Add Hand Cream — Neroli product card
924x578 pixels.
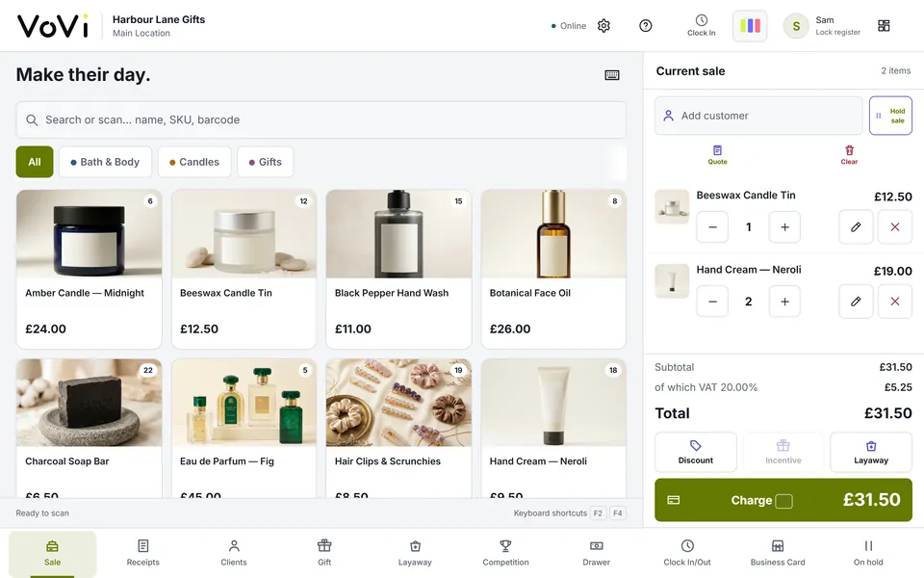[553, 428]
